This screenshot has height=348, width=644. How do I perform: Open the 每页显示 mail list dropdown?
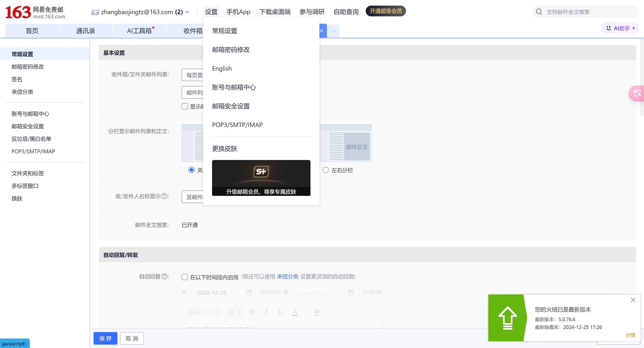click(193, 75)
